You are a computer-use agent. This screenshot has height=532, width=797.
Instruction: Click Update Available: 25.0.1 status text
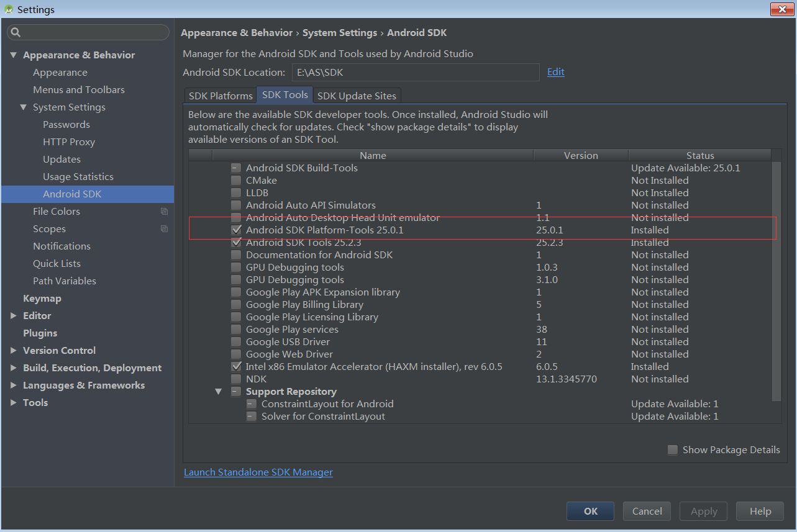686,168
